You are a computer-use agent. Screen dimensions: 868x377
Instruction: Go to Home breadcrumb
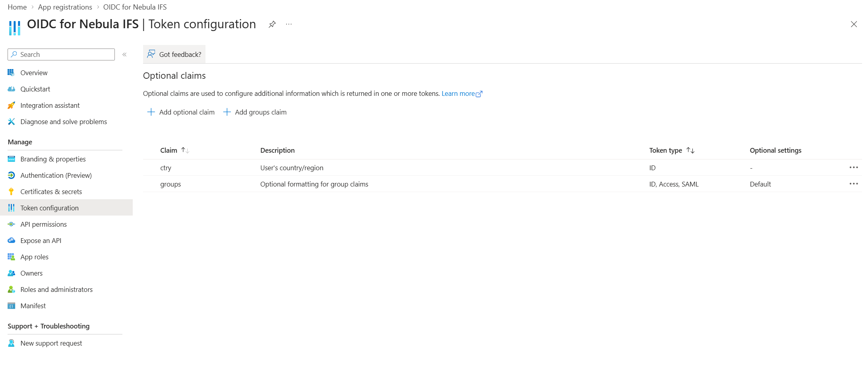click(x=17, y=7)
